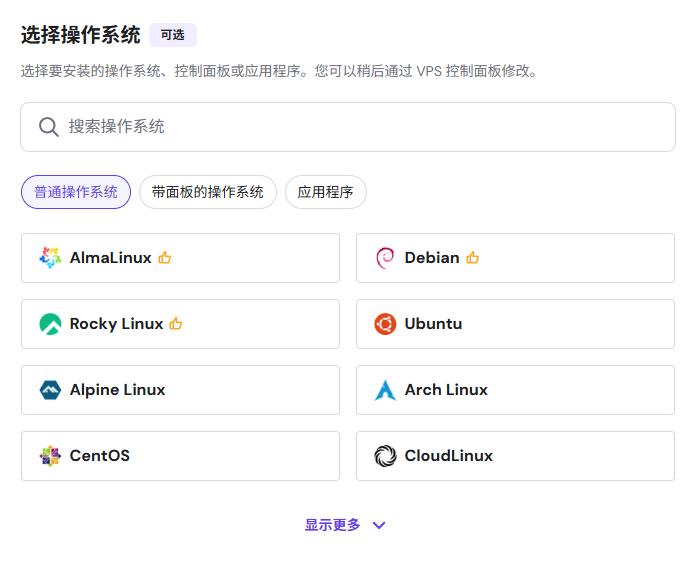
Task: Click the 显示更多 link text
Action: tap(332, 525)
